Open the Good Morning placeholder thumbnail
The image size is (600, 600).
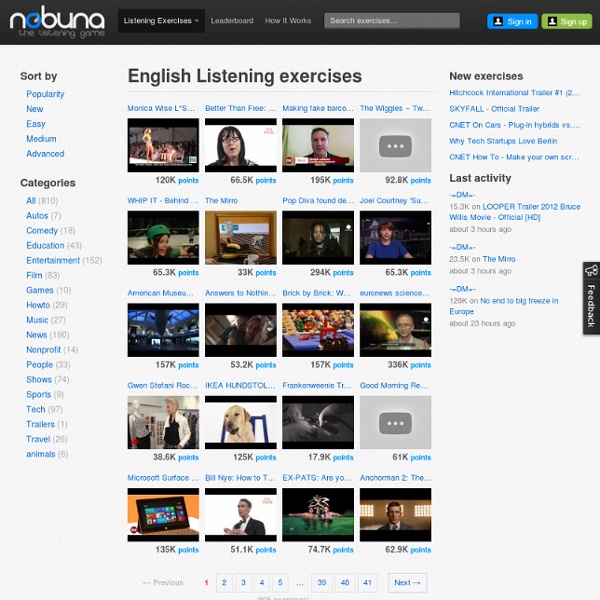click(x=395, y=422)
